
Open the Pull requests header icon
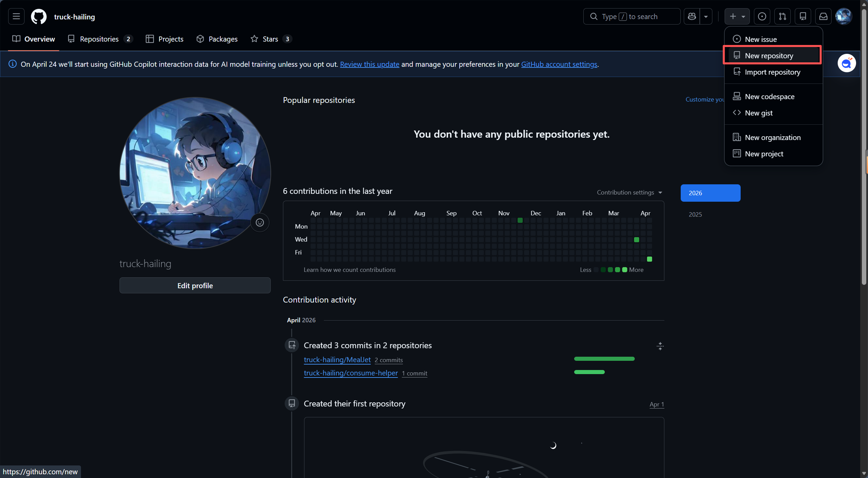782,16
